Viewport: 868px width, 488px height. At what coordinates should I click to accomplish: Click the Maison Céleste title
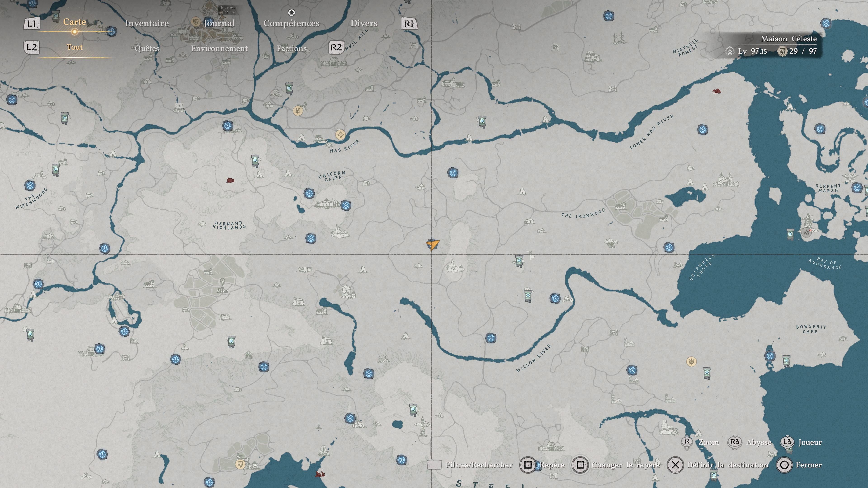789,39
